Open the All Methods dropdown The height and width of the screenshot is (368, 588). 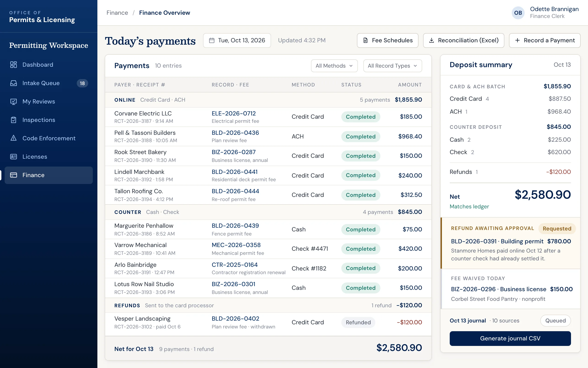(x=334, y=66)
